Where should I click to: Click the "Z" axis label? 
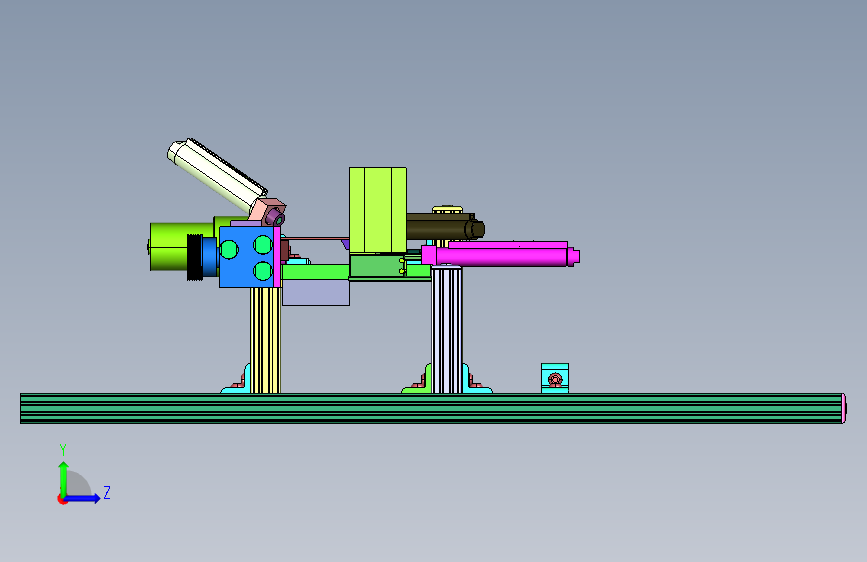click(x=107, y=492)
